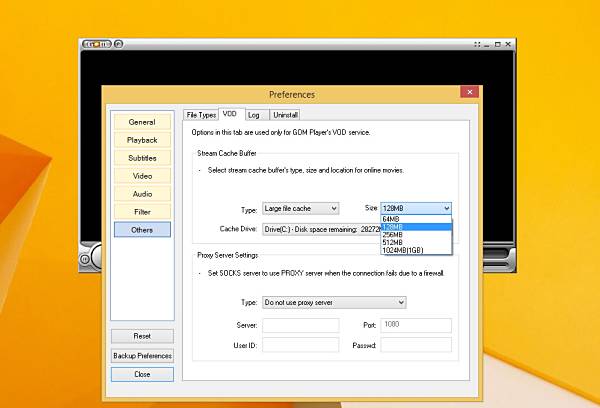Click the Close button in Preferences

142,374
